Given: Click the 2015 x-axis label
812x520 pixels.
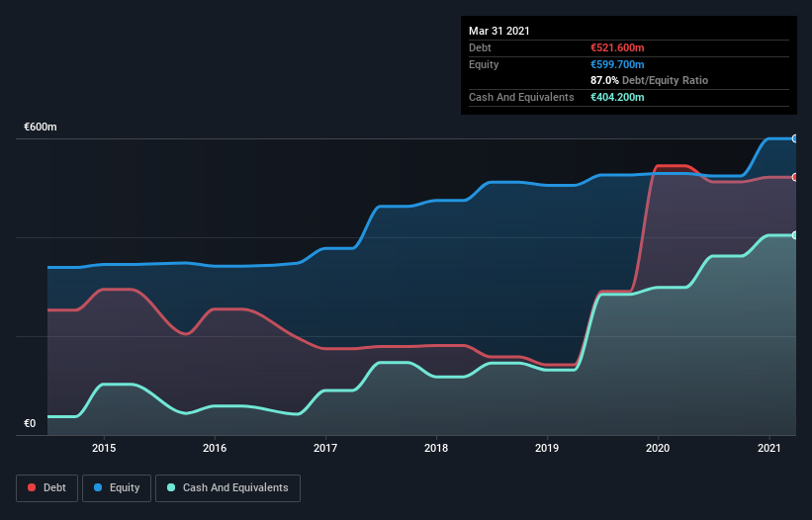Looking at the screenshot, I should click(x=104, y=448).
